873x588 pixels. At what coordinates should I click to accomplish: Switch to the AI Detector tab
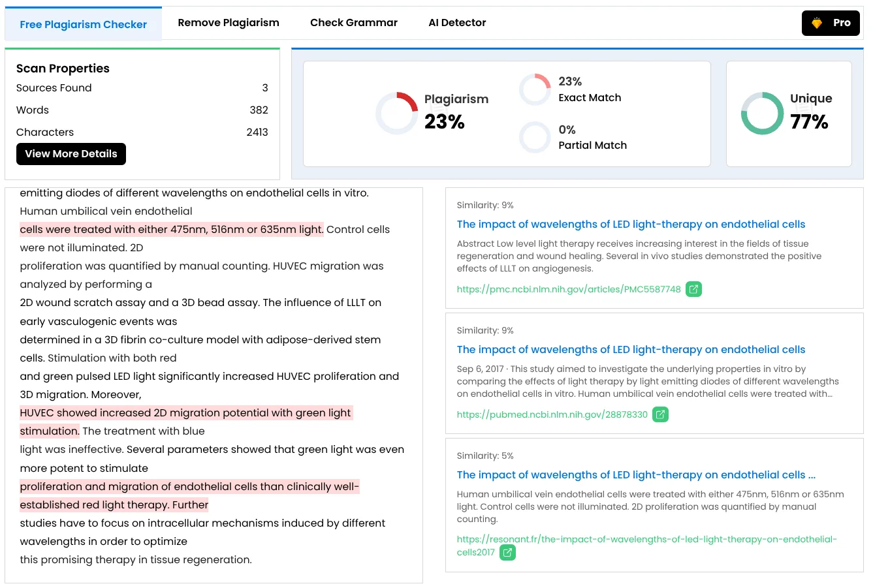(x=457, y=23)
